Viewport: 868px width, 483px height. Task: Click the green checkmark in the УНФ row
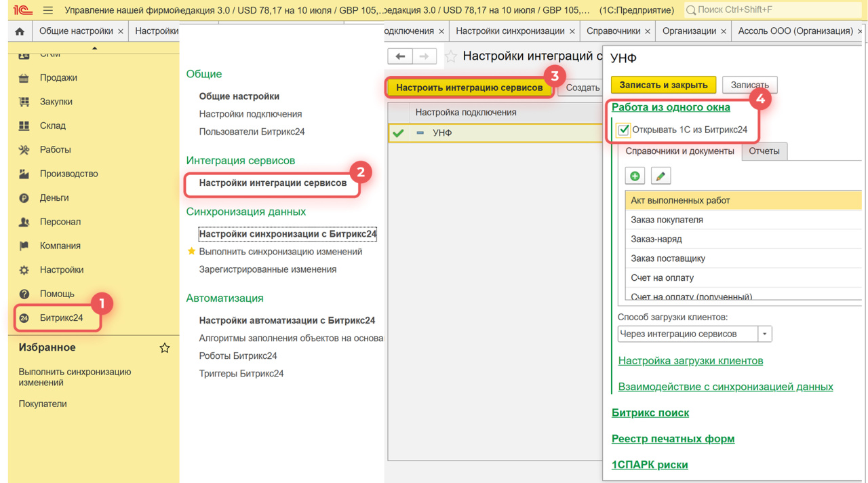click(x=398, y=133)
